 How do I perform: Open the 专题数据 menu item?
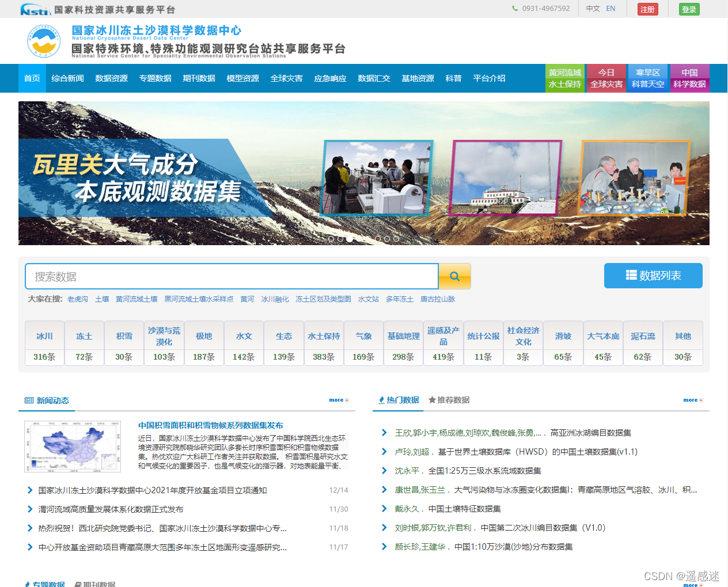pyautogui.click(x=155, y=78)
